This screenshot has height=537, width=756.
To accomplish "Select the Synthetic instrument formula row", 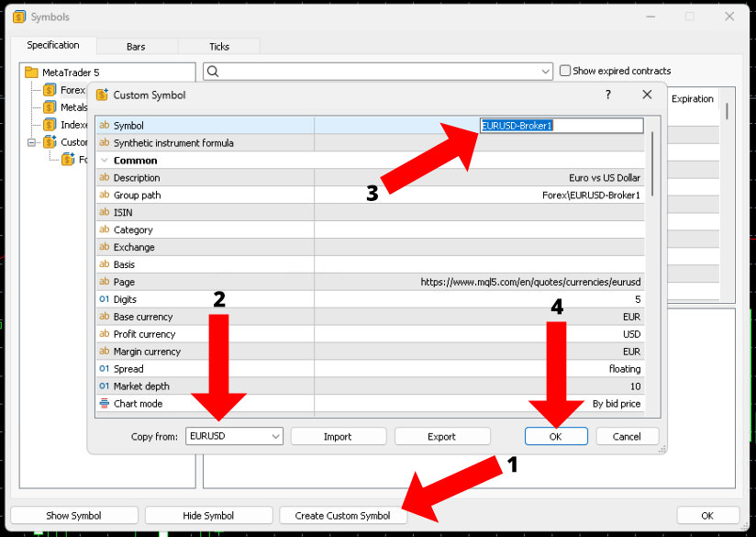I will click(x=370, y=143).
